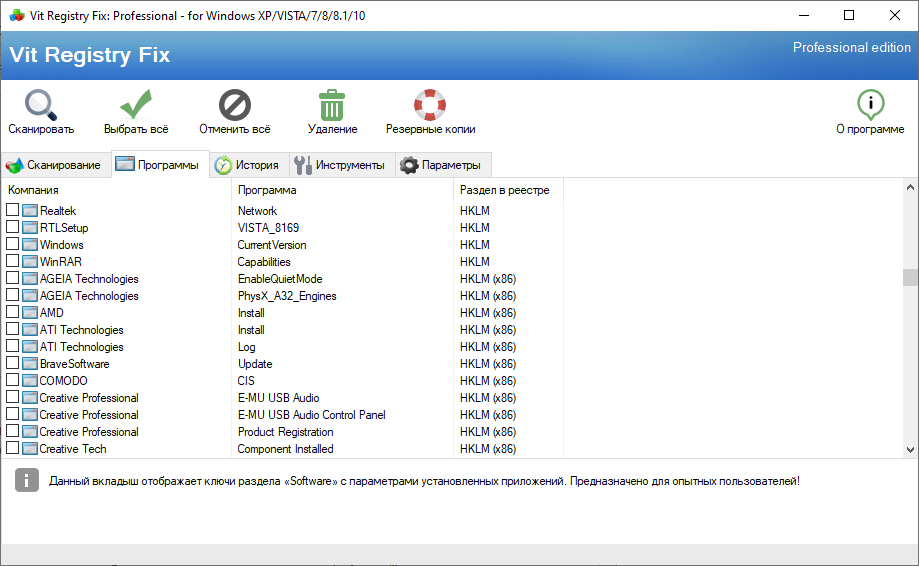Tick the AMD checkbox
The image size is (919, 566).
click(12, 311)
